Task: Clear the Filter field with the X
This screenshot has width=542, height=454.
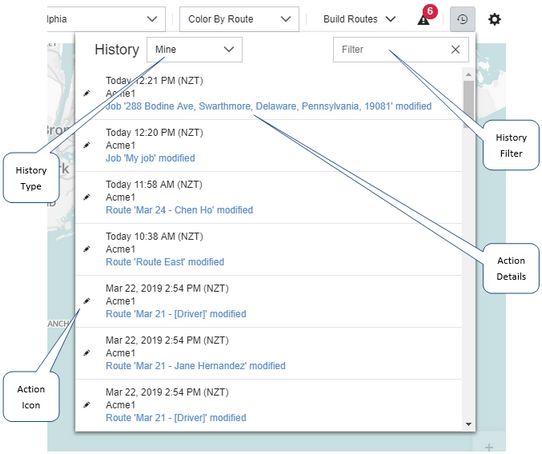Action: click(456, 50)
